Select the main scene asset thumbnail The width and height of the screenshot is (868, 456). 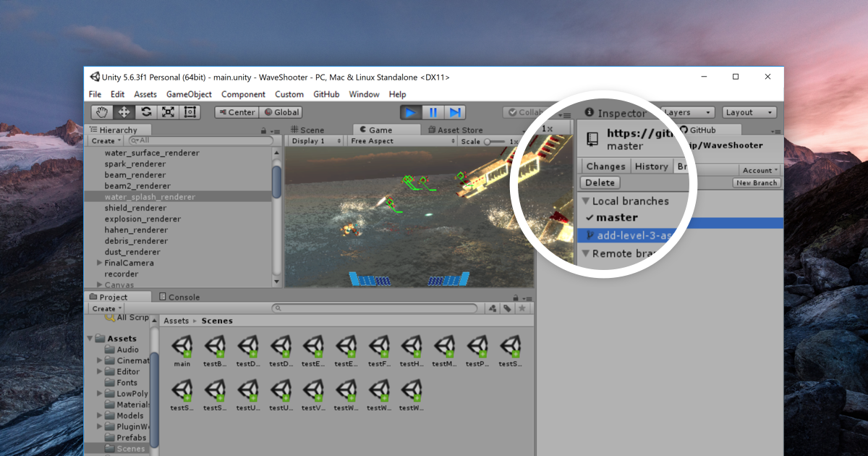pos(182,347)
